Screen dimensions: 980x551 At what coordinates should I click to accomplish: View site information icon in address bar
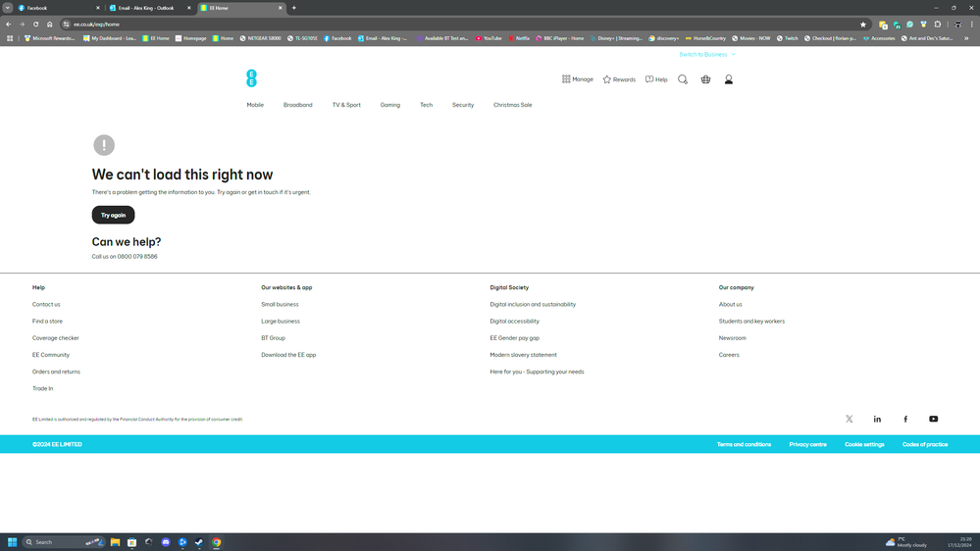67,25
